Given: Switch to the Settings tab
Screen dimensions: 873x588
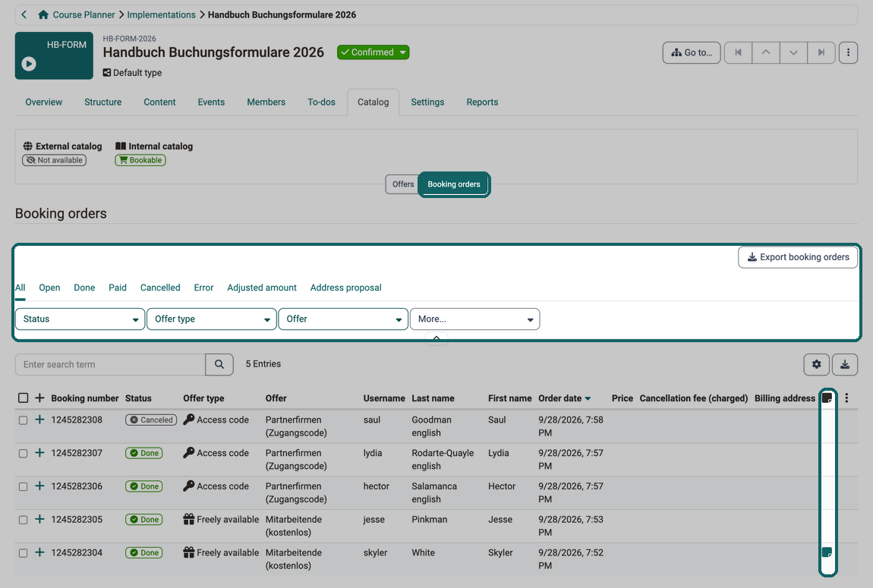Looking at the screenshot, I should tap(427, 102).
